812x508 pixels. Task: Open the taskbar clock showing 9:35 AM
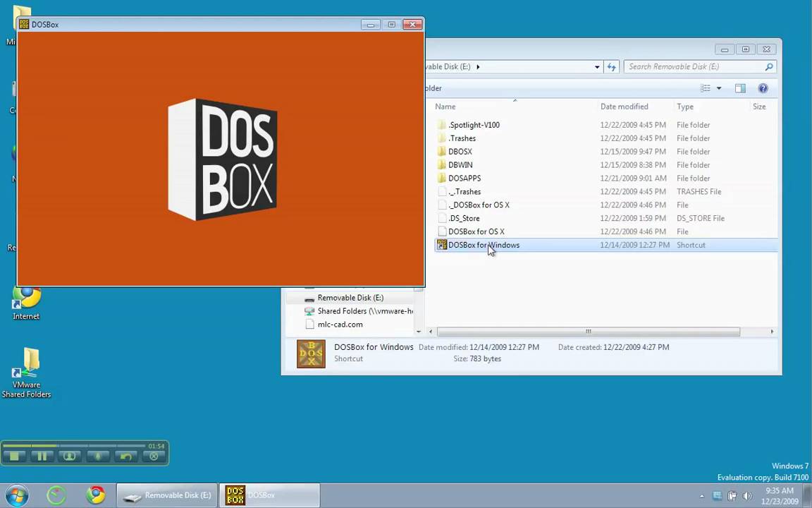pos(780,495)
